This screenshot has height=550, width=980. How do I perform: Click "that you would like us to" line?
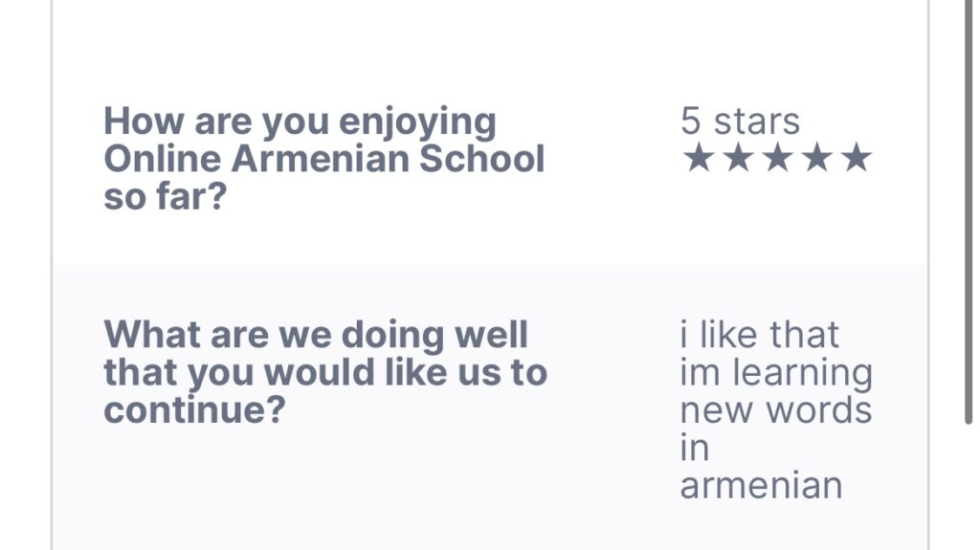coord(325,372)
